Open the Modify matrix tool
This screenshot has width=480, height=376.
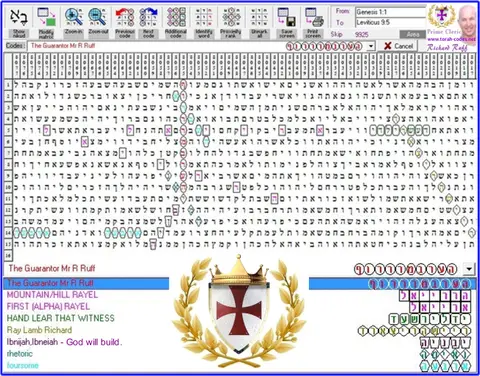click(46, 22)
